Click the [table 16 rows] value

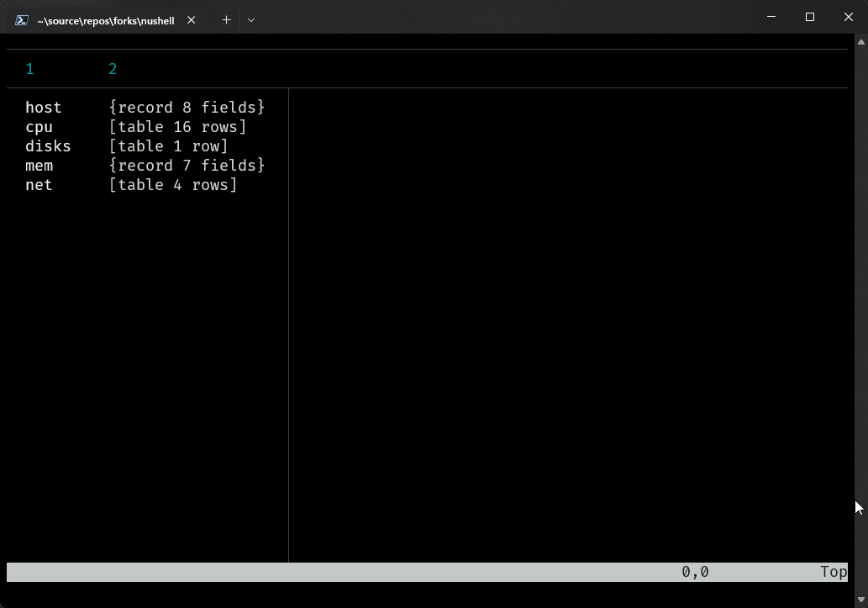click(177, 127)
